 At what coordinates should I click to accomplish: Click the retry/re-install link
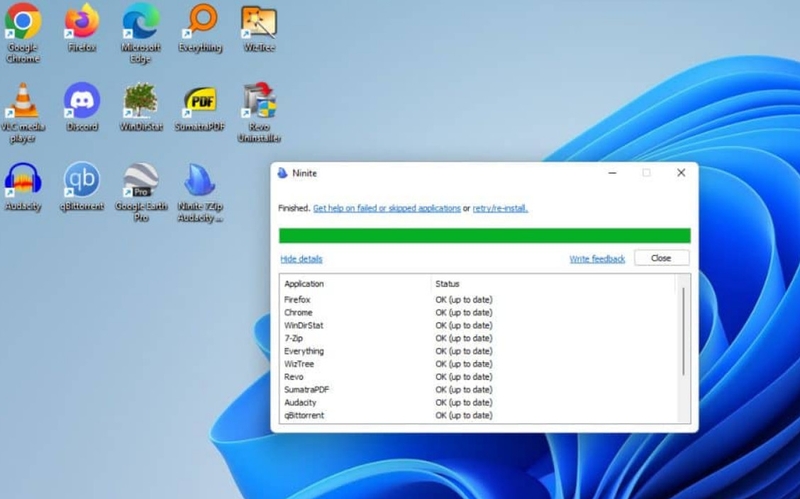tap(500, 208)
